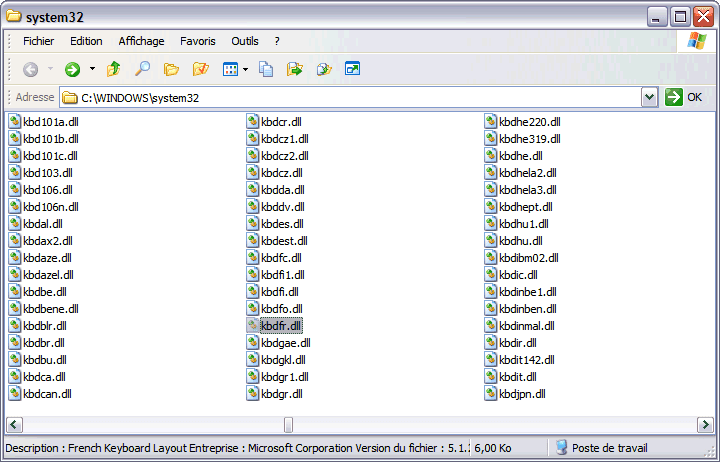Select file name kbdhela2.dll

(528, 173)
